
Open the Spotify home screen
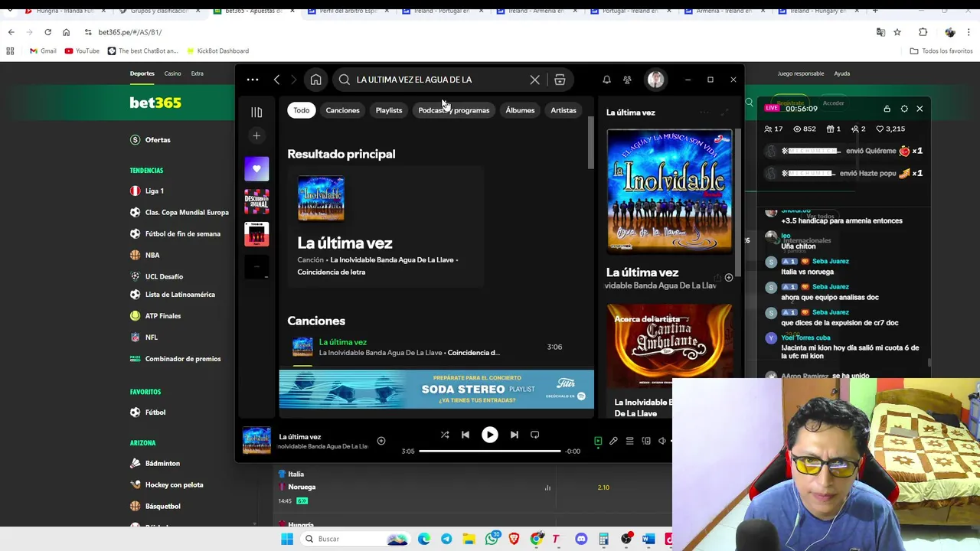315,80
